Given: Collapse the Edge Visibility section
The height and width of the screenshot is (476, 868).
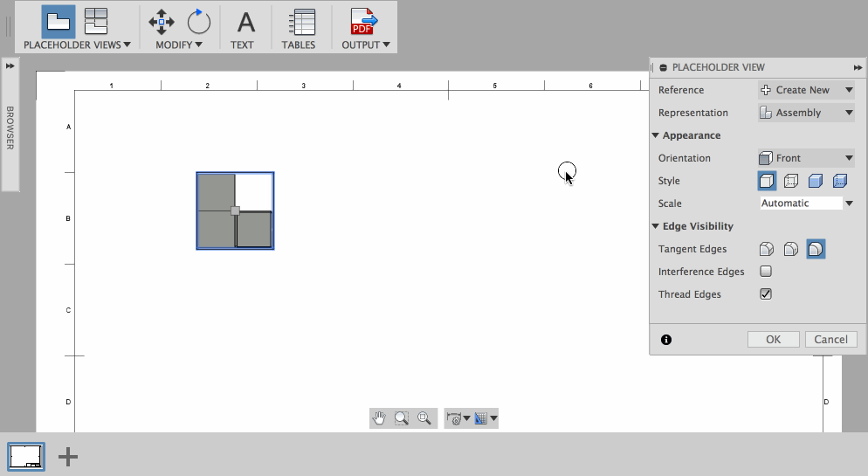Looking at the screenshot, I should tap(656, 226).
